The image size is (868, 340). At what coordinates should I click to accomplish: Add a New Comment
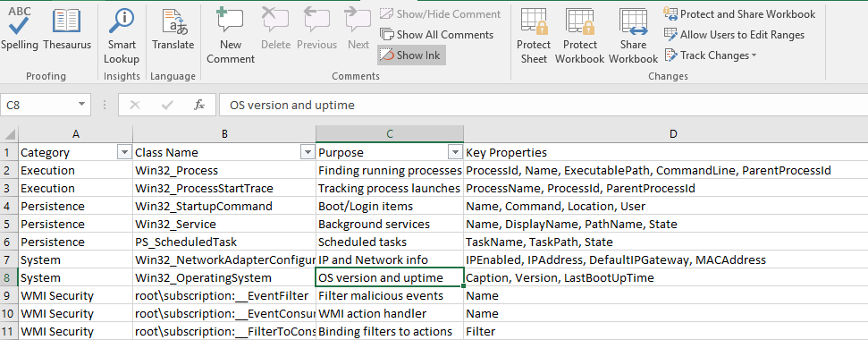(231, 37)
